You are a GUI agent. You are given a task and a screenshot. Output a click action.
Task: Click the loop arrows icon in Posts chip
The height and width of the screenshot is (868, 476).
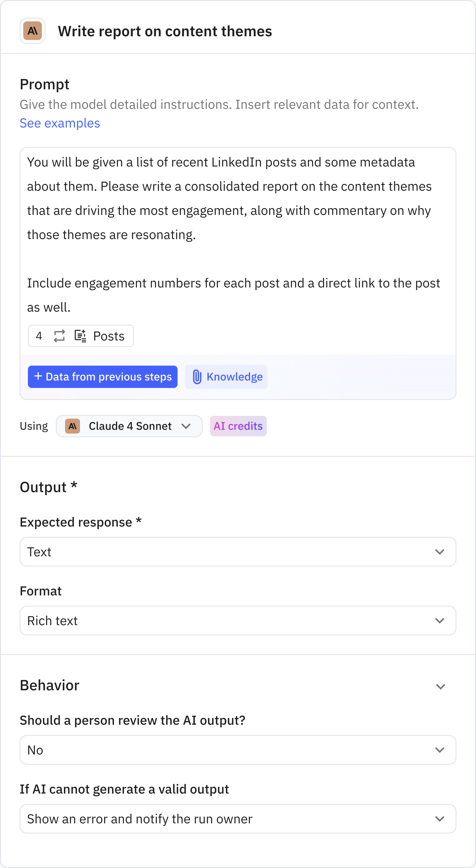59,336
